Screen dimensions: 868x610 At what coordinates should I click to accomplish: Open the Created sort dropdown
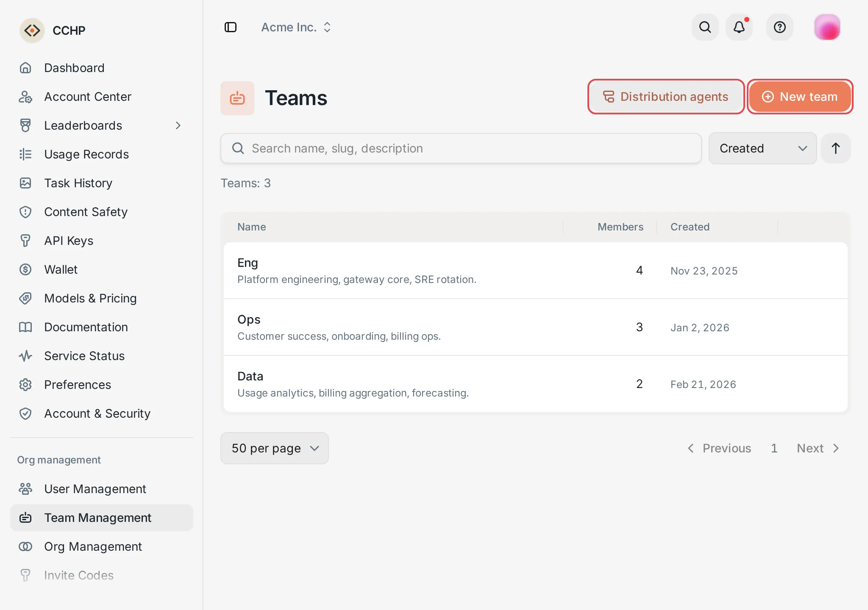763,148
